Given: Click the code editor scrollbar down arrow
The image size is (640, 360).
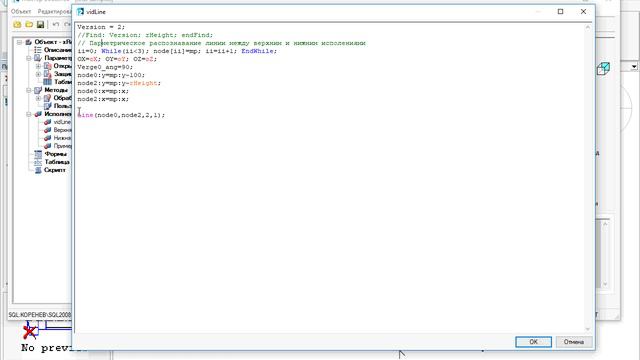Looking at the screenshot, I should click(588, 329).
